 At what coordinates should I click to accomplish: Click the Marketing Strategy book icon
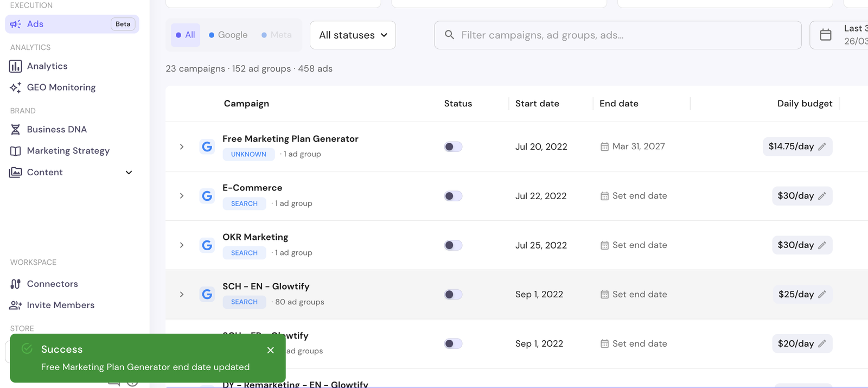point(15,151)
